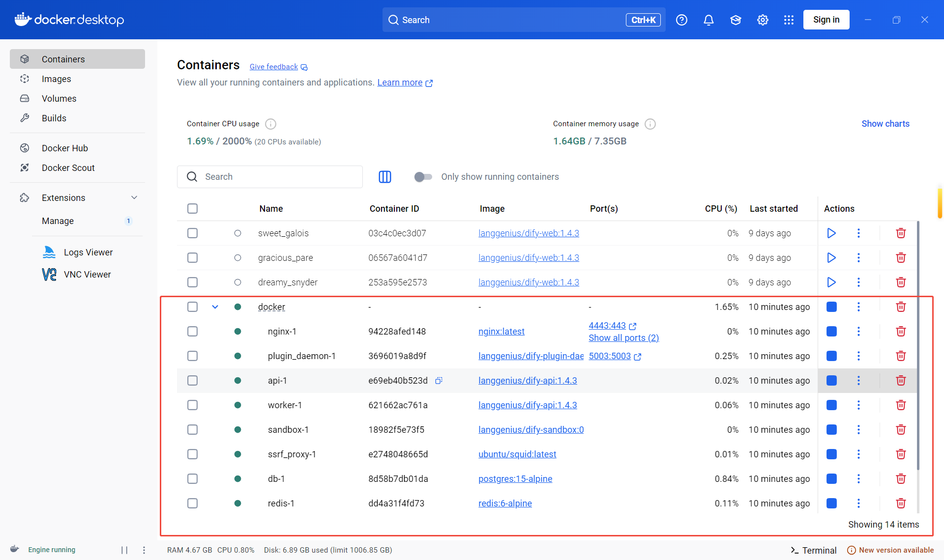Start the sweet_galois container with play icon
The width and height of the screenshot is (944, 560).
[x=831, y=233]
